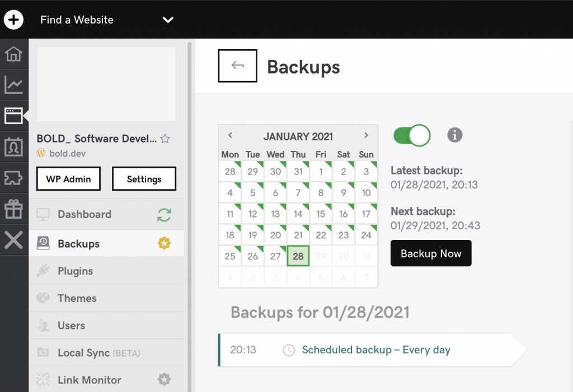
Task: Click the X icon in left sidebar
Action: coord(13,240)
